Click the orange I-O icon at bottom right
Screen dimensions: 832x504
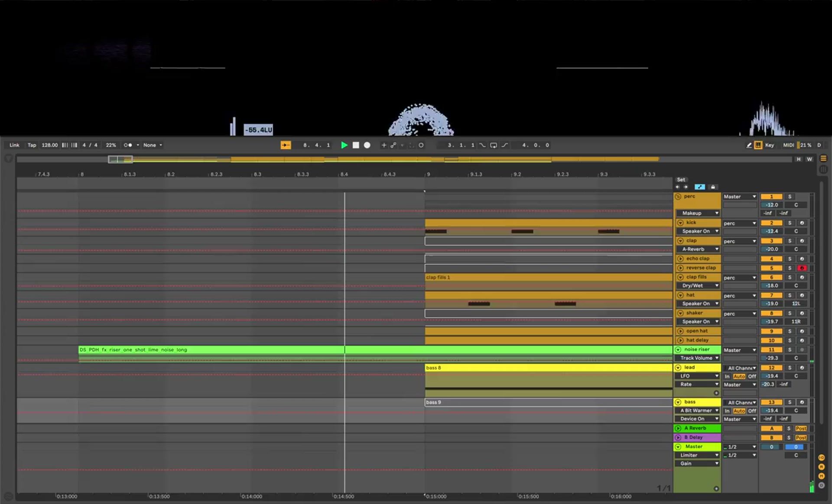(822, 458)
